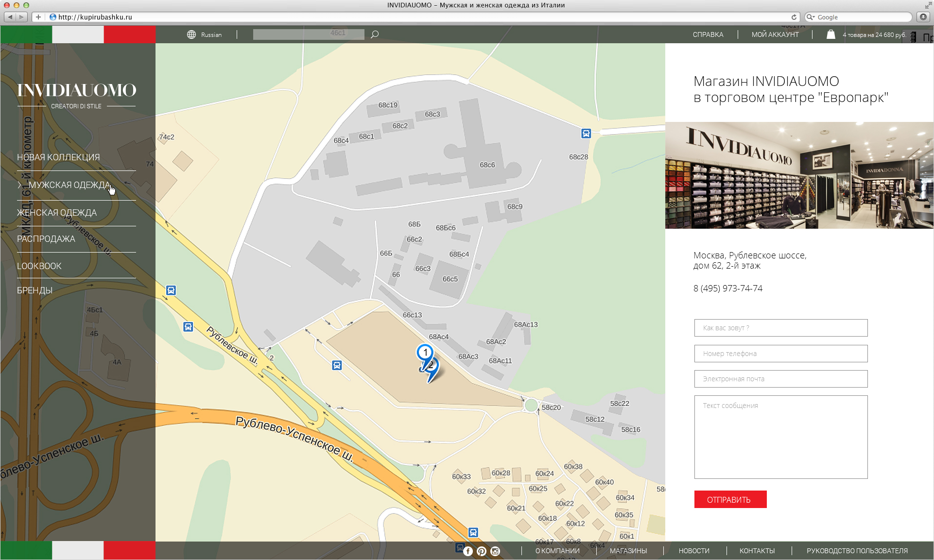Click bus stop icon near bottom footer
This screenshot has height=560, width=934.
[473, 532]
